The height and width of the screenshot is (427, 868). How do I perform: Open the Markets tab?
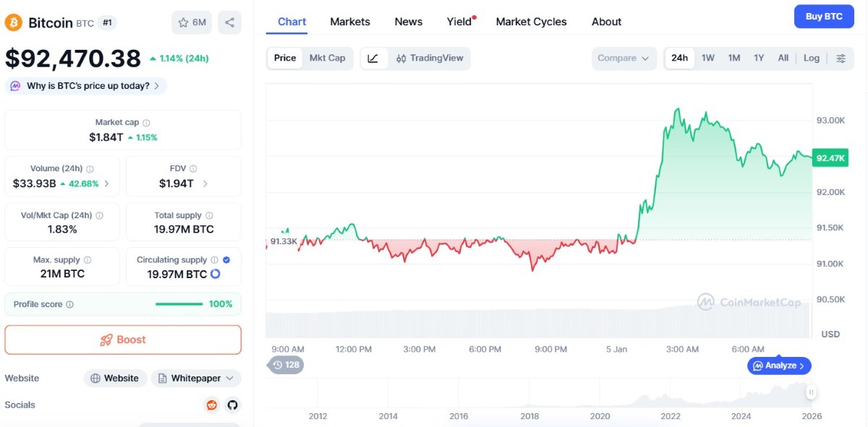pos(350,22)
